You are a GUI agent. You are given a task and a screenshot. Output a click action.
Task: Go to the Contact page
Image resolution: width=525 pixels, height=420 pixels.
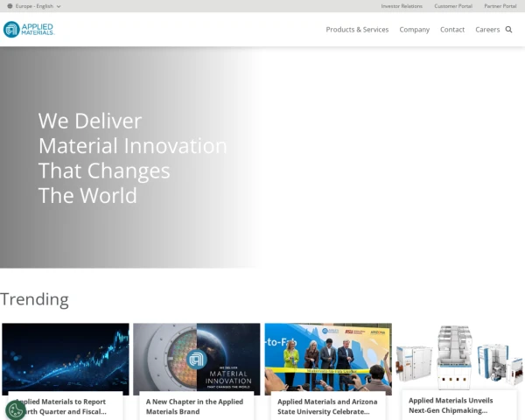click(452, 30)
